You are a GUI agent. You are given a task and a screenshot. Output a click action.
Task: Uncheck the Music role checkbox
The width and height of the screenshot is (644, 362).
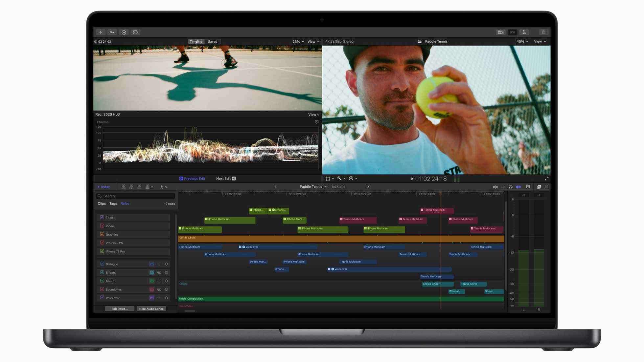click(x=102, y=281)
